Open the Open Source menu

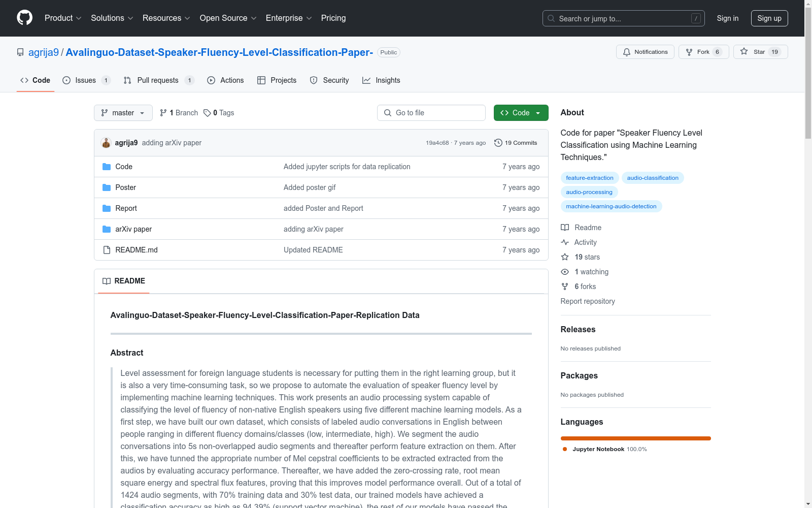click(228, 18)
